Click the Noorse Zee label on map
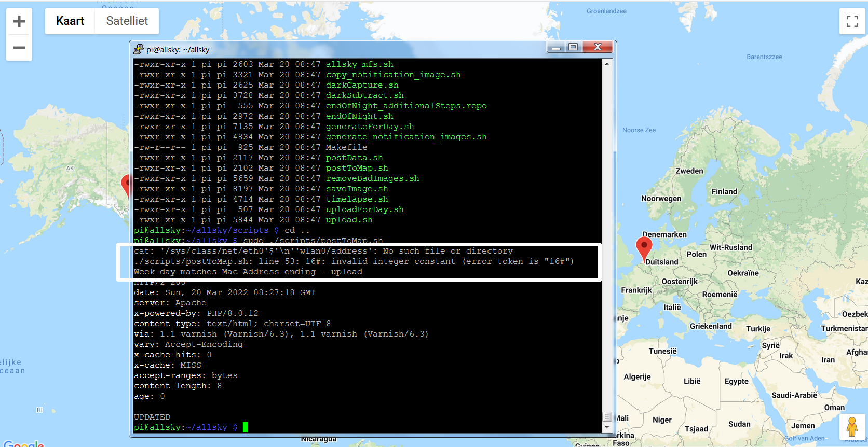Screen dimensions: 868x447 pyautogui.click(x=639, y=130)
